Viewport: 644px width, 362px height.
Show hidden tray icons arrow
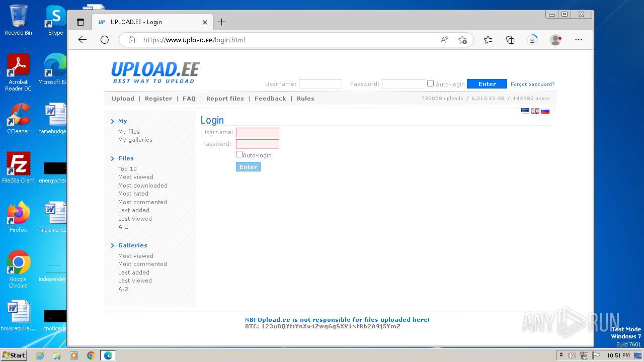click(561, 355)
